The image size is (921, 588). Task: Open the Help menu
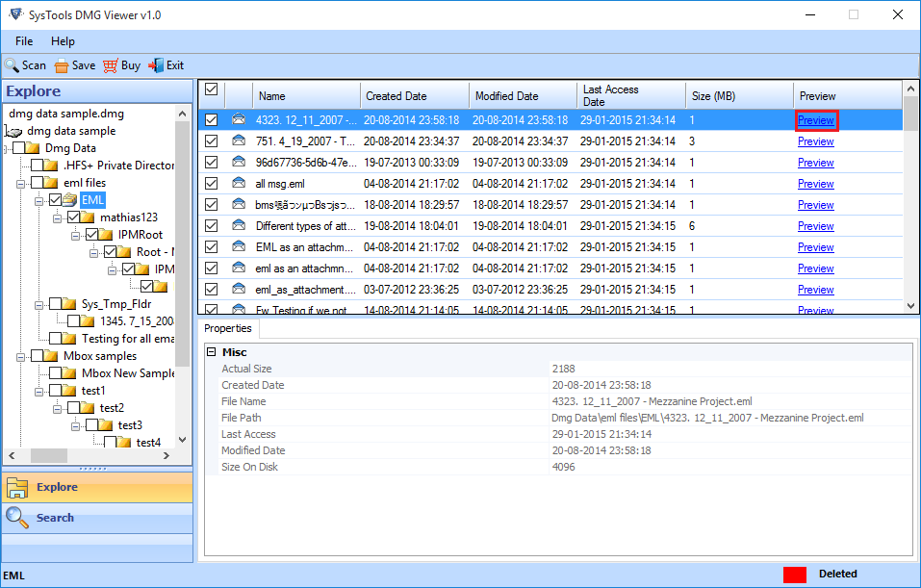(x=63, y=41)
